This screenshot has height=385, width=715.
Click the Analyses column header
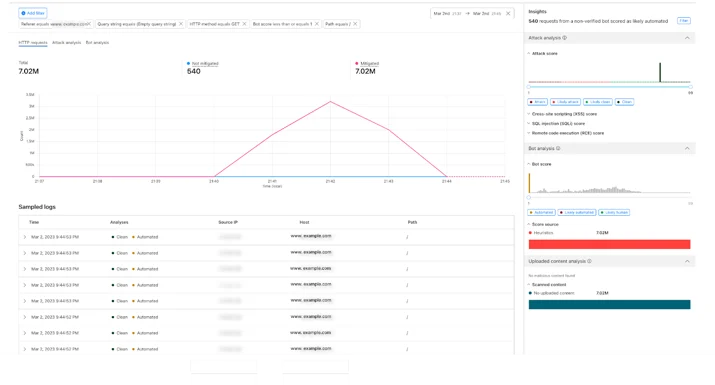click(x=119, y=222)
